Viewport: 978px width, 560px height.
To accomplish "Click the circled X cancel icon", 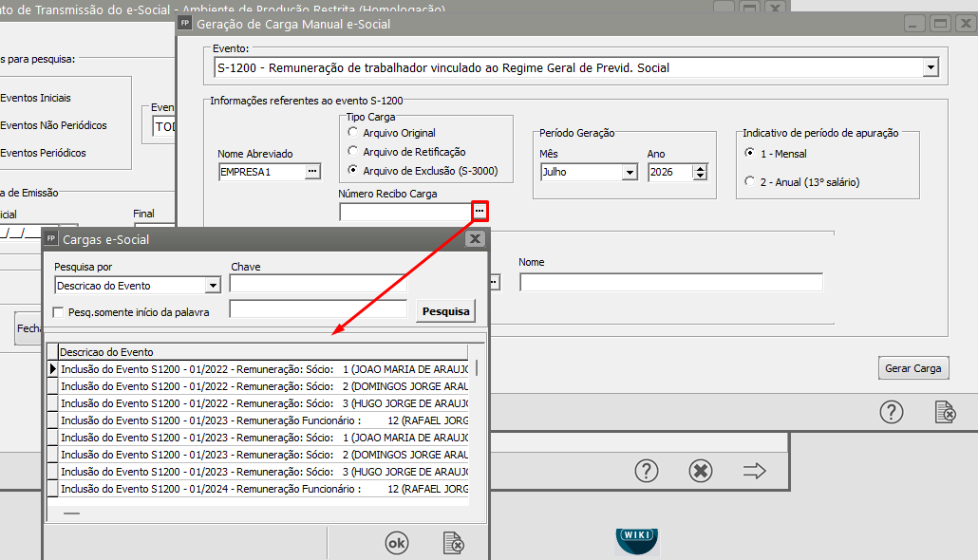I will pyautogui.click(x=700, y=471).
